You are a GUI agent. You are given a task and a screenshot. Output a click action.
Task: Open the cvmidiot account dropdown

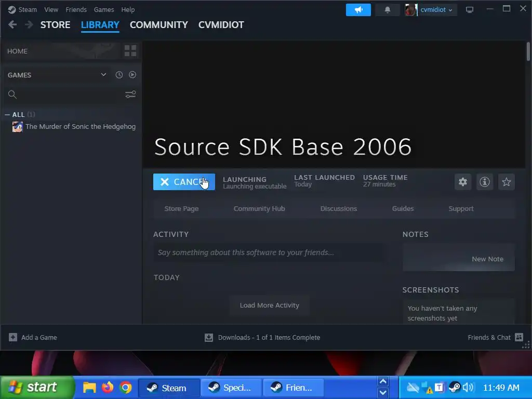[x=436, y=10]
